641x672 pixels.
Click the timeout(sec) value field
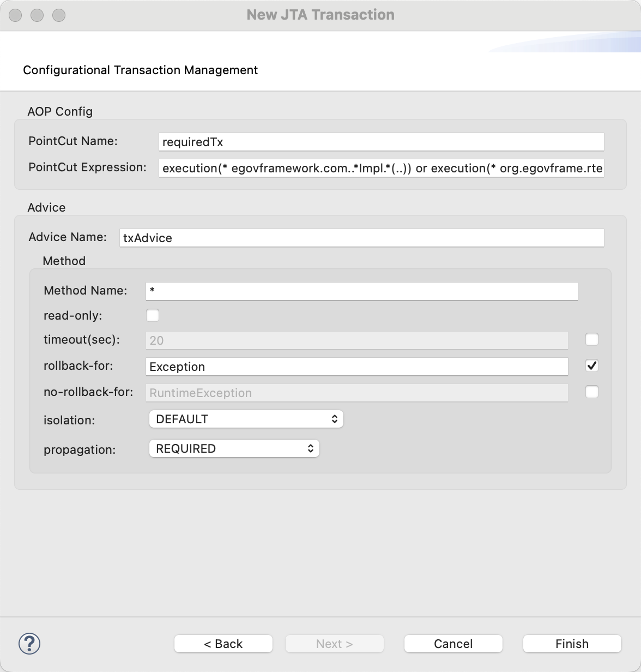pos(356,340)
